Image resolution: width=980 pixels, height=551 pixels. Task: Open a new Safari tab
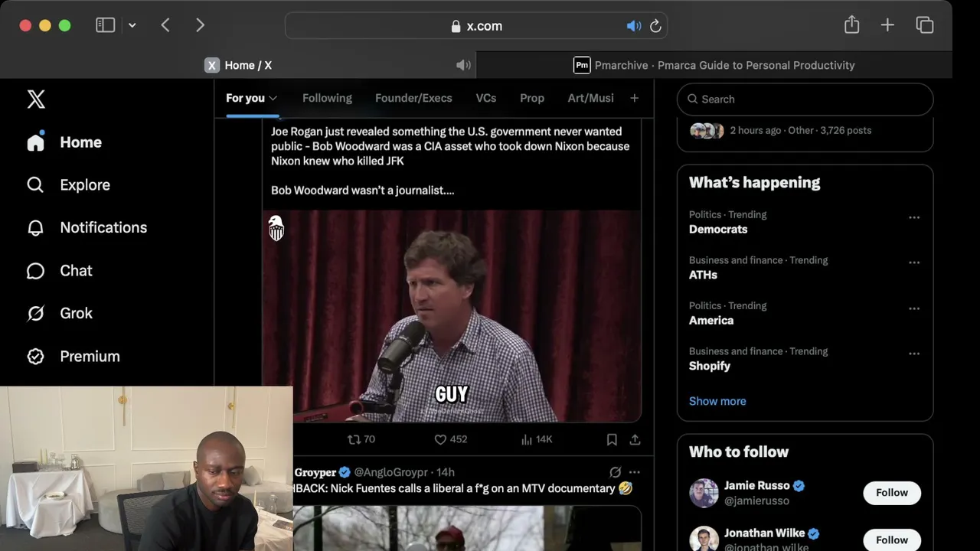(x=887, y=25)
